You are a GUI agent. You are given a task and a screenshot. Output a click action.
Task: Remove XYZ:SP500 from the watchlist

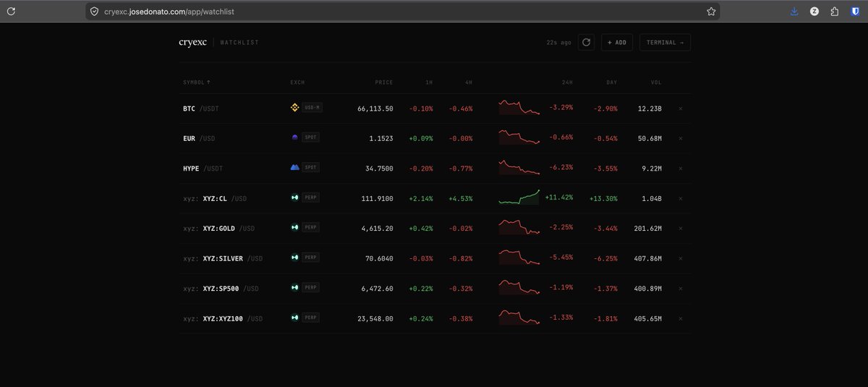(681, 289)
